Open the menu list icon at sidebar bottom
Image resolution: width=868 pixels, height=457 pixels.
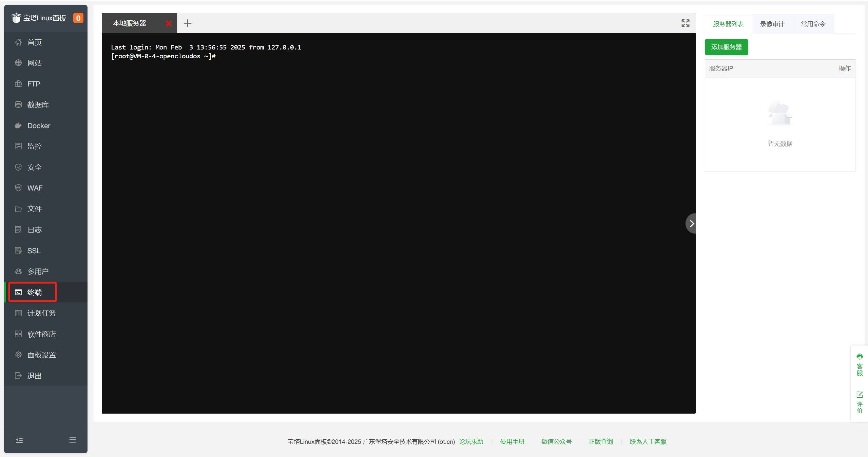point(72,440)
